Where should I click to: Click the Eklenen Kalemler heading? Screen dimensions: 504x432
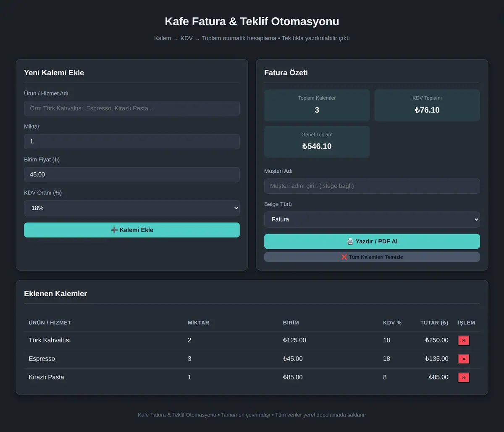coord(55,294)
